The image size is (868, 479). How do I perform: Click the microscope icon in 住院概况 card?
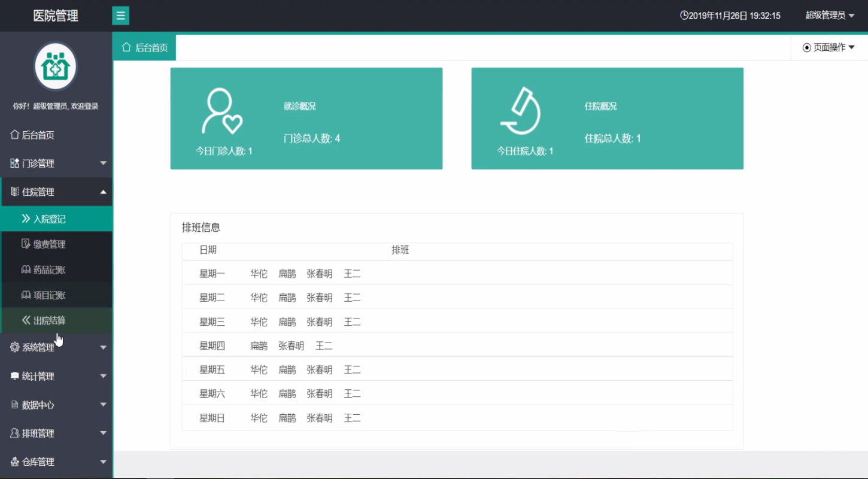521,111
